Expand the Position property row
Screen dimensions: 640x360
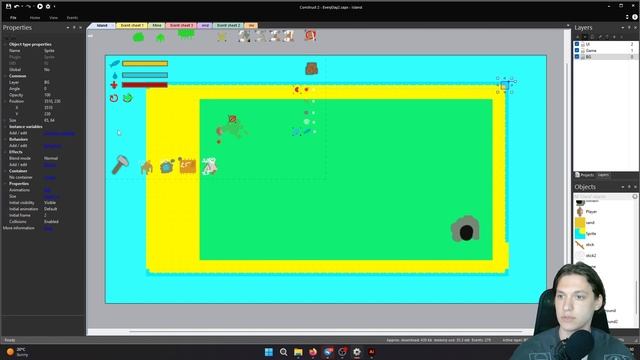pos(5,101)
